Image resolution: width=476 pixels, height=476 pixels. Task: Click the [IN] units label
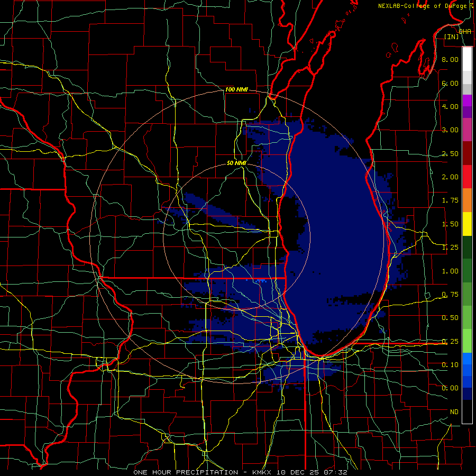(452, 36)
